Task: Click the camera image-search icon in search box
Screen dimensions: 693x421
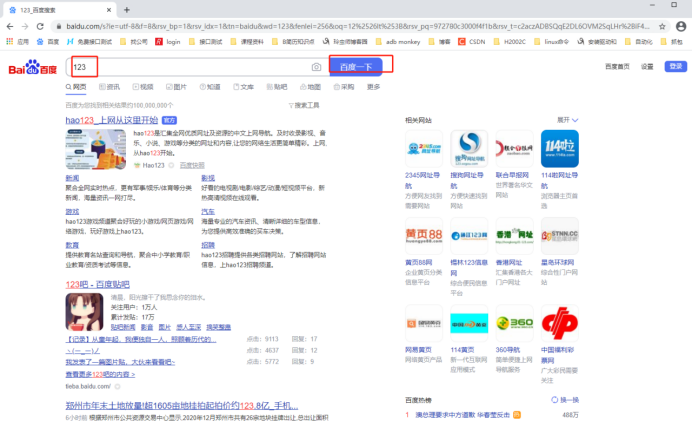Action: tap(316, 67)
